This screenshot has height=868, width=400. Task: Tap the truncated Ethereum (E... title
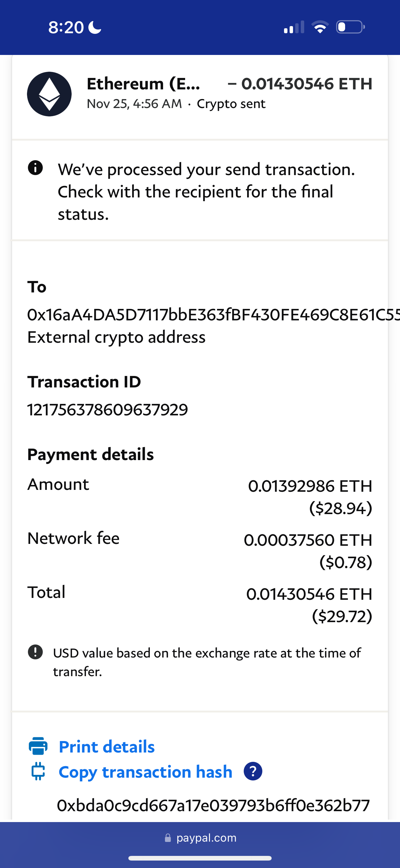[144, 84]
